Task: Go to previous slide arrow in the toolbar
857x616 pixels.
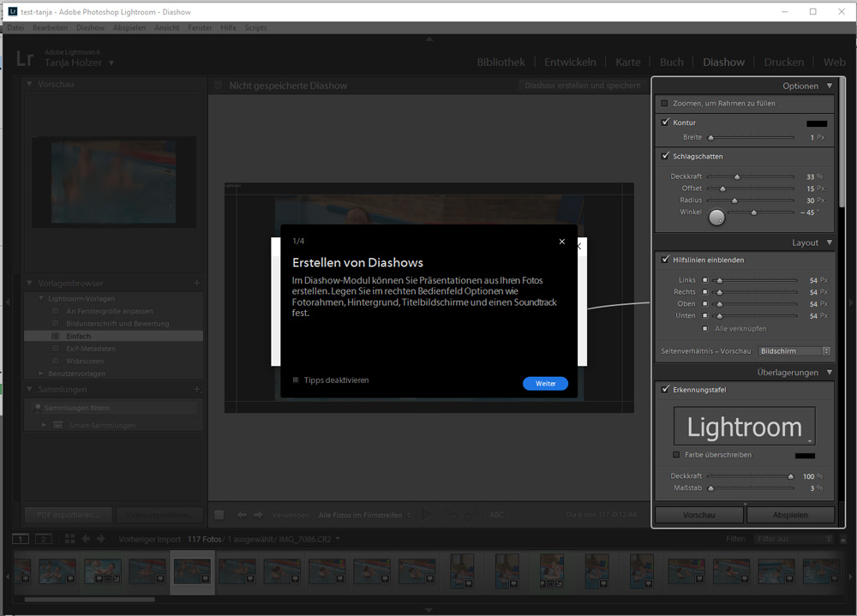Action: click(x=242, y=515)
